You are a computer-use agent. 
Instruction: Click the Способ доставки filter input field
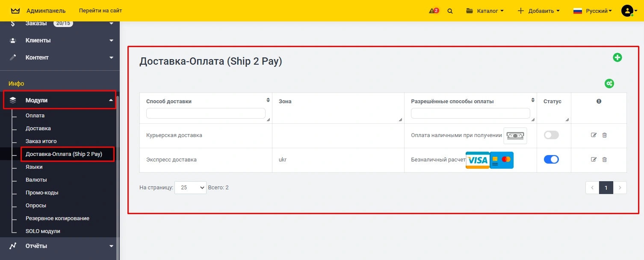[206, 113]
